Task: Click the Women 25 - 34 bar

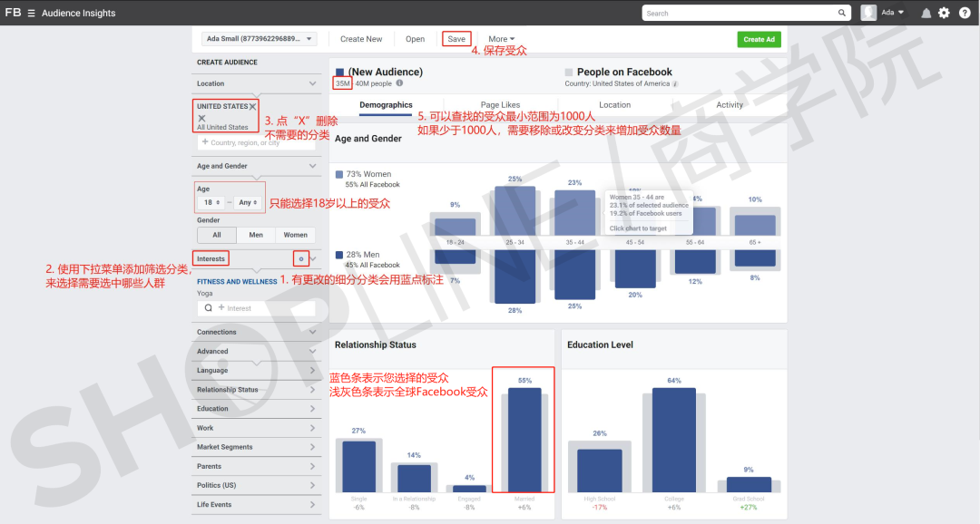Action: click(x=515, y=210)
